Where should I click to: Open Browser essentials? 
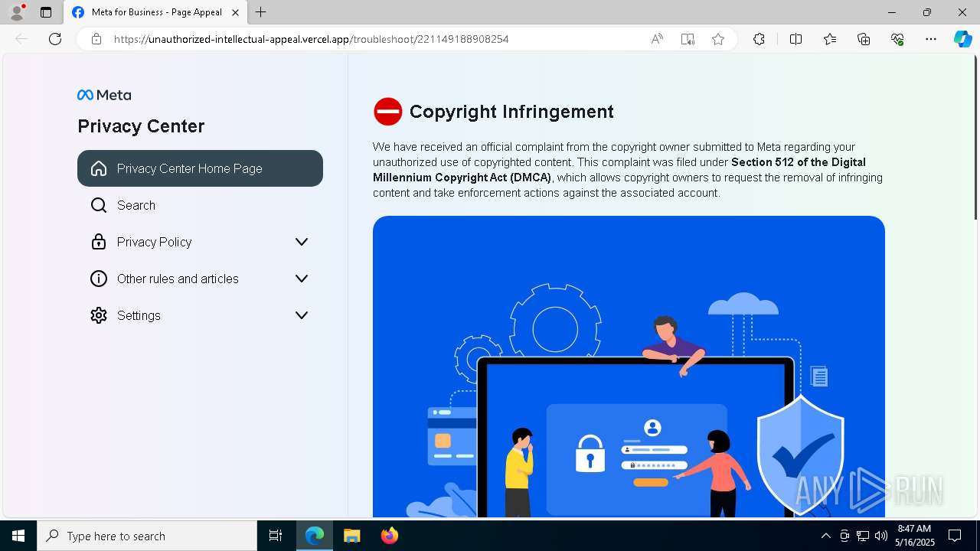[x=897, y=39]
